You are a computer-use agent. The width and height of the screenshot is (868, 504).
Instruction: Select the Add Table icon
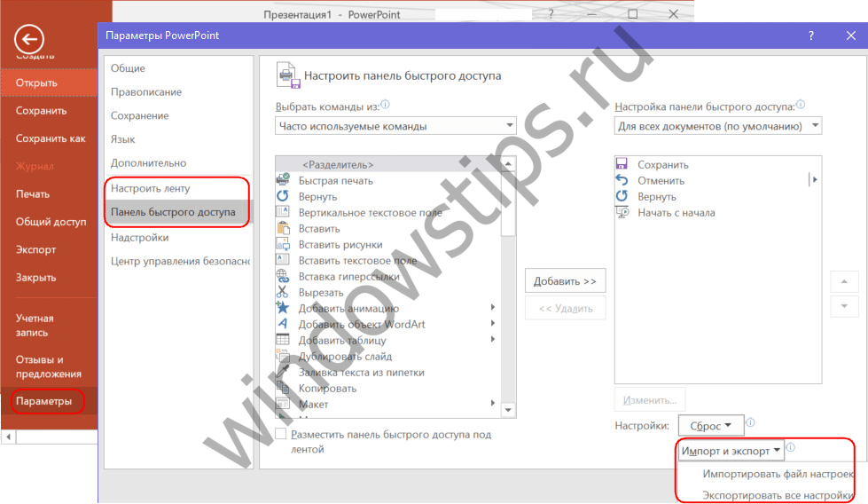coord(283,340)
